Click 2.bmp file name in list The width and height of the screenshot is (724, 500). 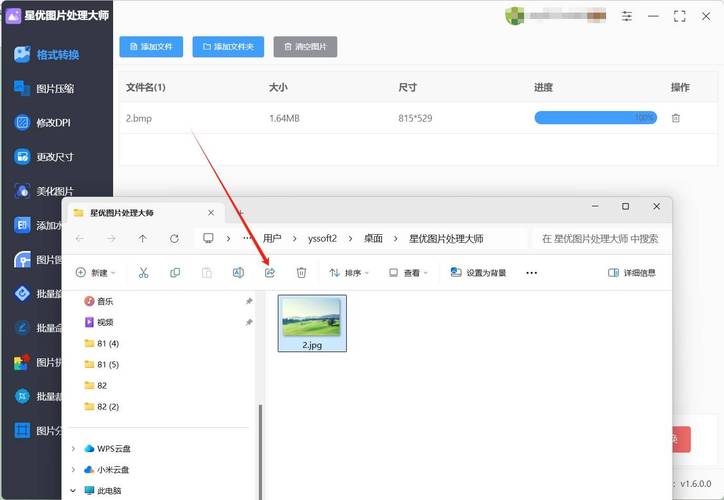pos(139,118)
